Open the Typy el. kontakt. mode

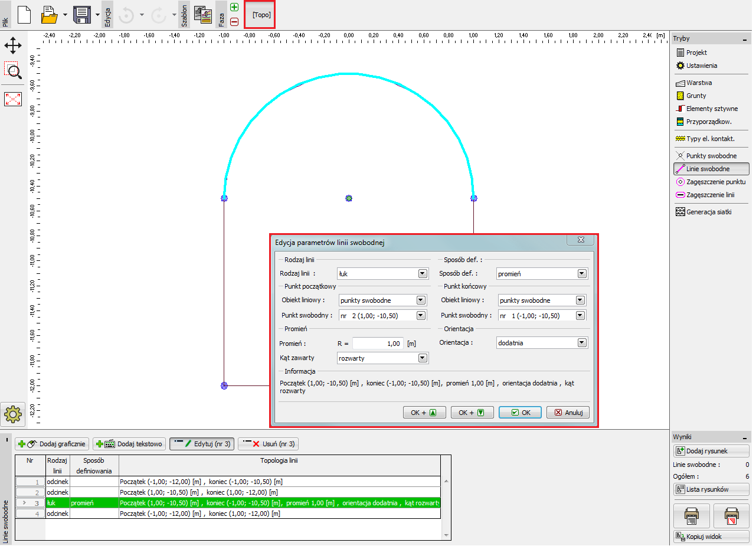click(705, 139)
